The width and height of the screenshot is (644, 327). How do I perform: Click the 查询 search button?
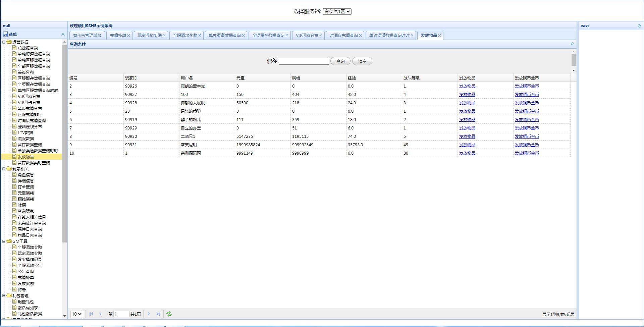(340, 61)
